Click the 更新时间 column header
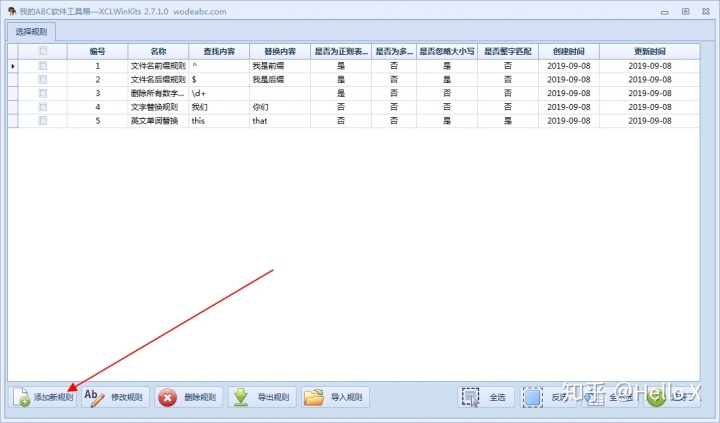 pyautogui.click(x=650, y=51)
